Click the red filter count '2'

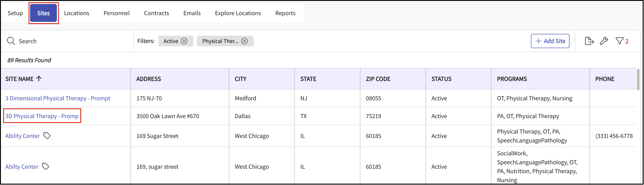627,41
